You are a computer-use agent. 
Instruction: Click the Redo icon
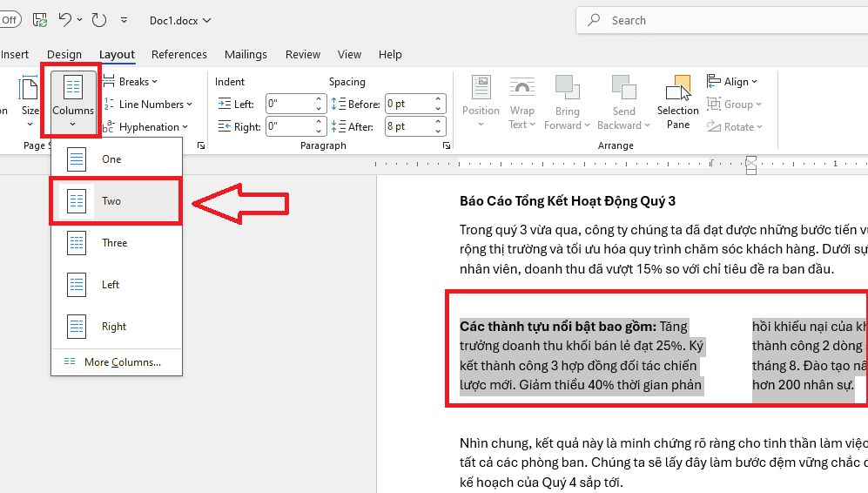(98, 20)
